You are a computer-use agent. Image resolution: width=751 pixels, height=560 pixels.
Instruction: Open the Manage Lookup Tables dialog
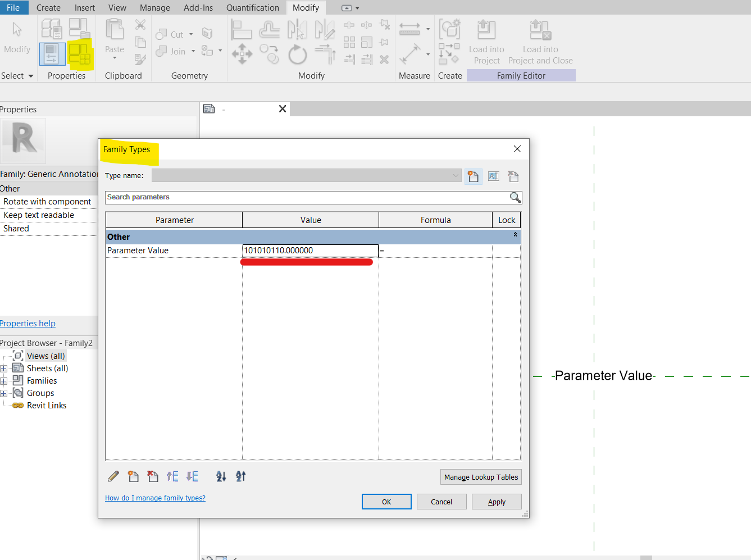point(481,476)
